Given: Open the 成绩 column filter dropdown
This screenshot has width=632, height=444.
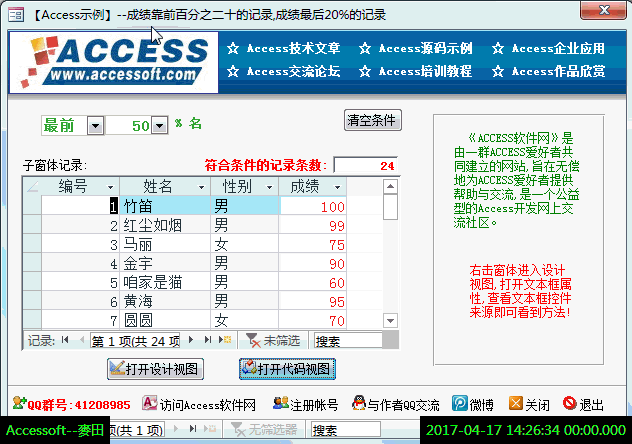Looking at the screenshot, I should pos(337,187).
